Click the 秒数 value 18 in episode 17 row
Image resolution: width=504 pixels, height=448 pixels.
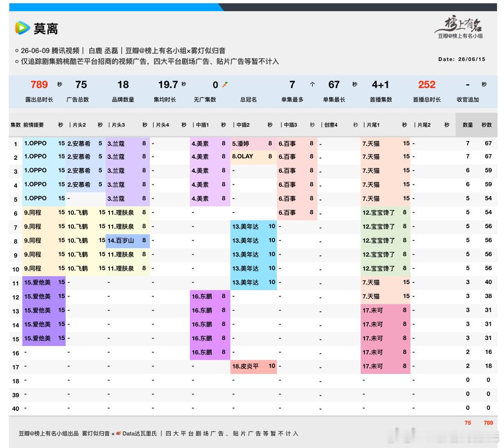pos(488,366)
